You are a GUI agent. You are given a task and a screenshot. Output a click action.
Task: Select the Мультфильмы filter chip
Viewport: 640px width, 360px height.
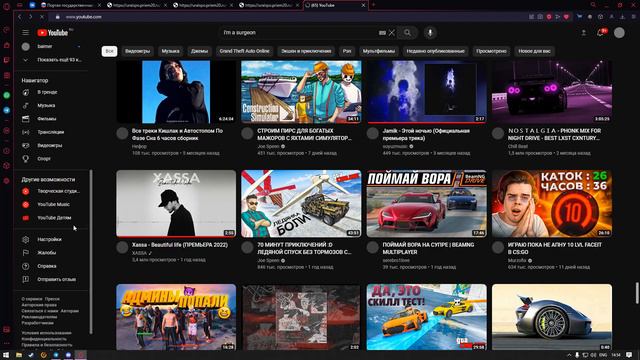[x=379, y=51]
